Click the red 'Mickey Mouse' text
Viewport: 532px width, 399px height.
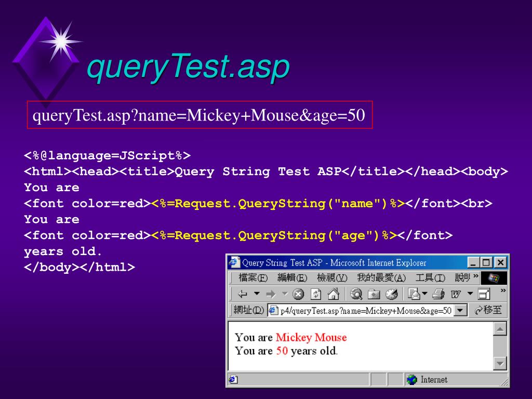(x=311, y=338)
